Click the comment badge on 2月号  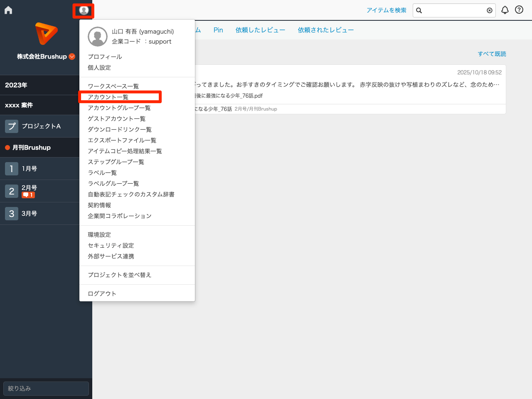click(28, 194)
